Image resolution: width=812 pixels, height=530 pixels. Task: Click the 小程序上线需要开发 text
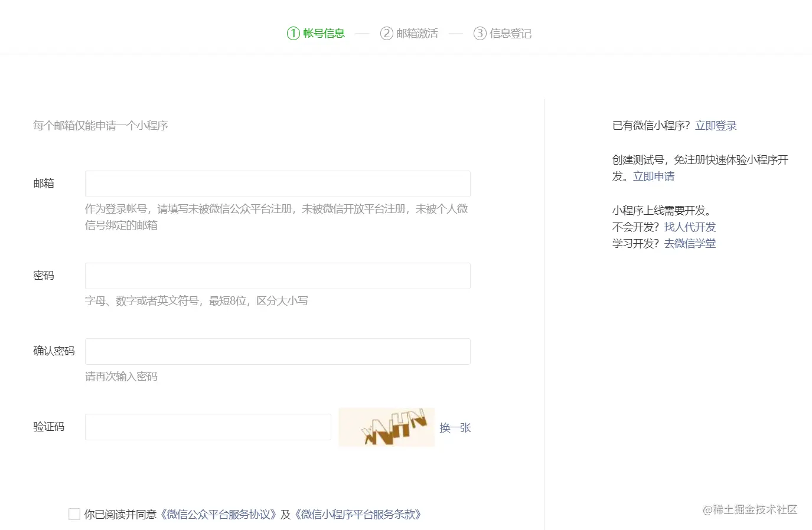[661, 211]
